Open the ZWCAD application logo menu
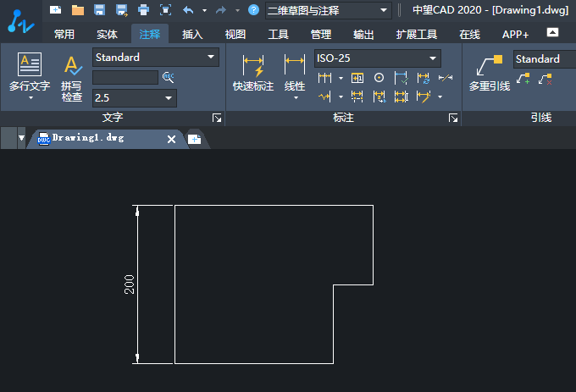 20,21
